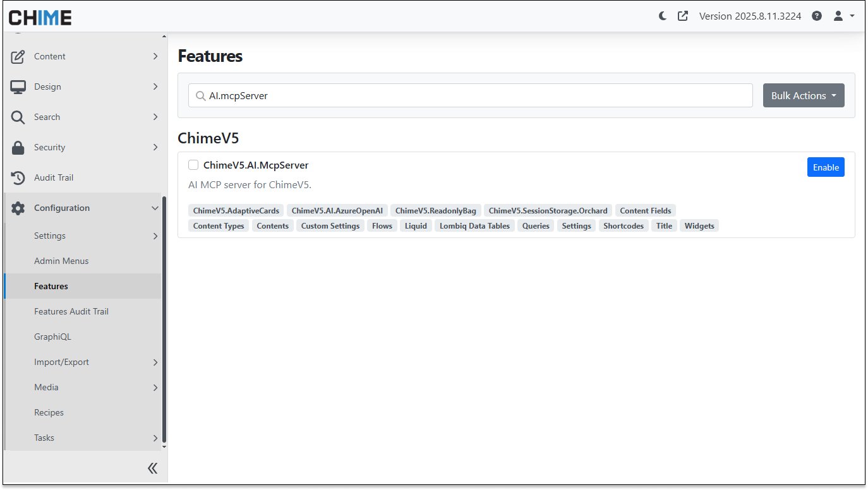Click the Security lock icon
Image resolution: width=868 pixels, height=490 pixels.
pyautogui.click(x=18, y=147)
